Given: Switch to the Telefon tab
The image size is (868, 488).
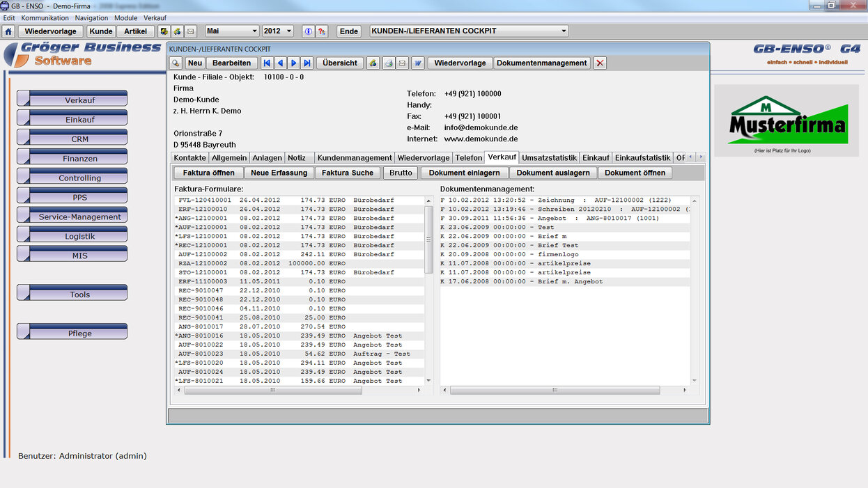Looking at the screenshot, I should [x=469, y=158].
